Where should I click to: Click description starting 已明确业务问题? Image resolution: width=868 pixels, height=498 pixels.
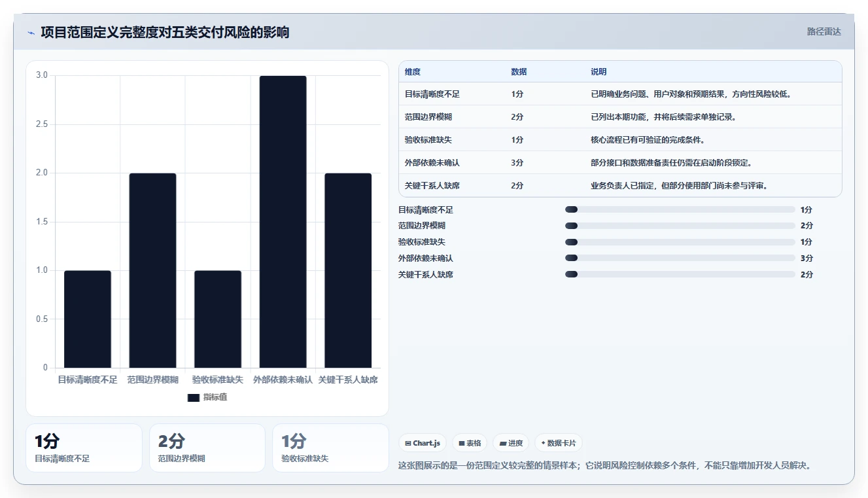[x=691, y=94]
